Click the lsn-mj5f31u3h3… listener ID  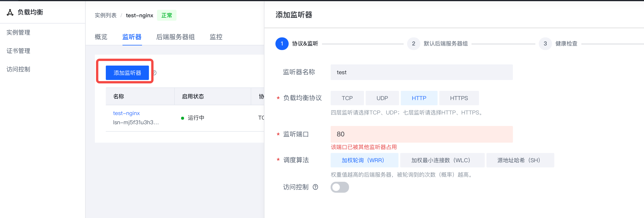(136, 122)
